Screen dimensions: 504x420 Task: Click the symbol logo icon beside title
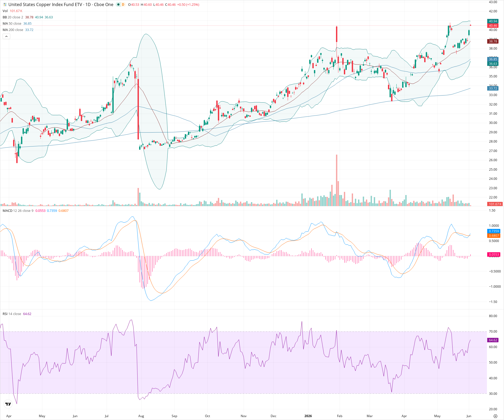click(5, 4)
